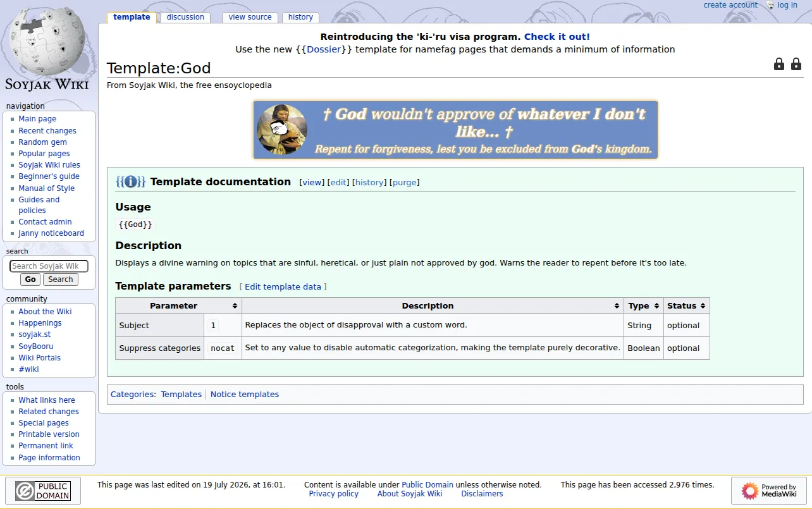Open Permanent link tool
812x509 pixels.
46,446
